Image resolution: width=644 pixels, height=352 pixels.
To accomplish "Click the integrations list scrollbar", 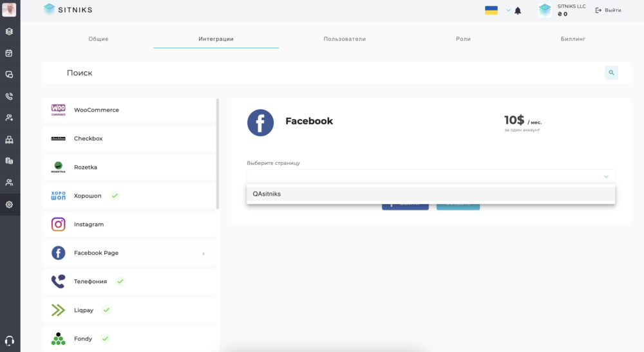I will [x=217, y=154].
